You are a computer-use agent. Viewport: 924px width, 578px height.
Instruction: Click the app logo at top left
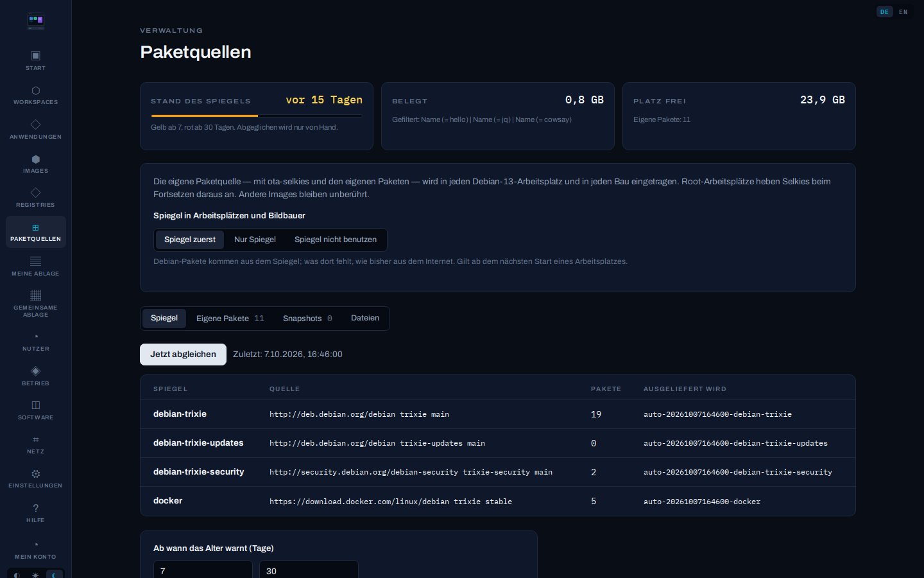pyautogui.click(x=36, y=22)
